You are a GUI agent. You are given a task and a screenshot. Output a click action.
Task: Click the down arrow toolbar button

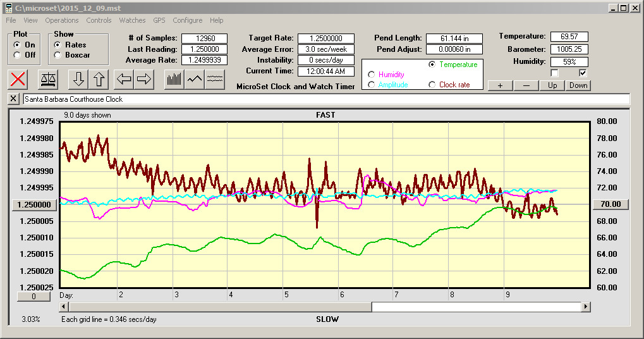(78, 79)
